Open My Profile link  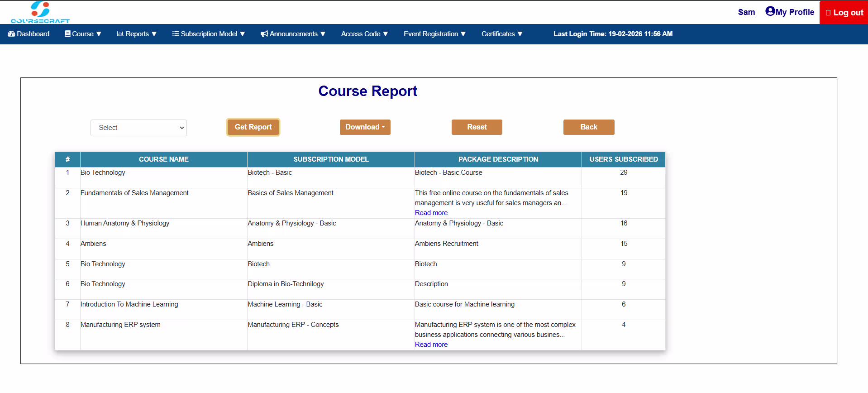click(790, 12)
